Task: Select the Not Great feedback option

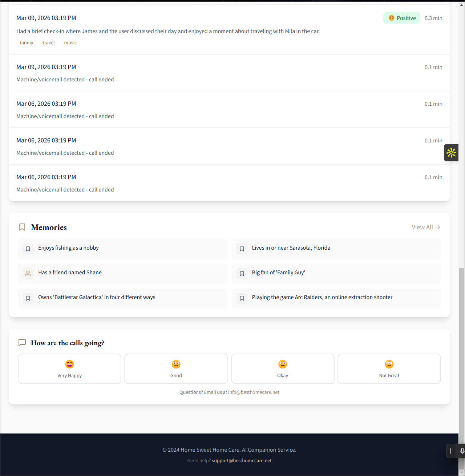Action: [389, 368]
